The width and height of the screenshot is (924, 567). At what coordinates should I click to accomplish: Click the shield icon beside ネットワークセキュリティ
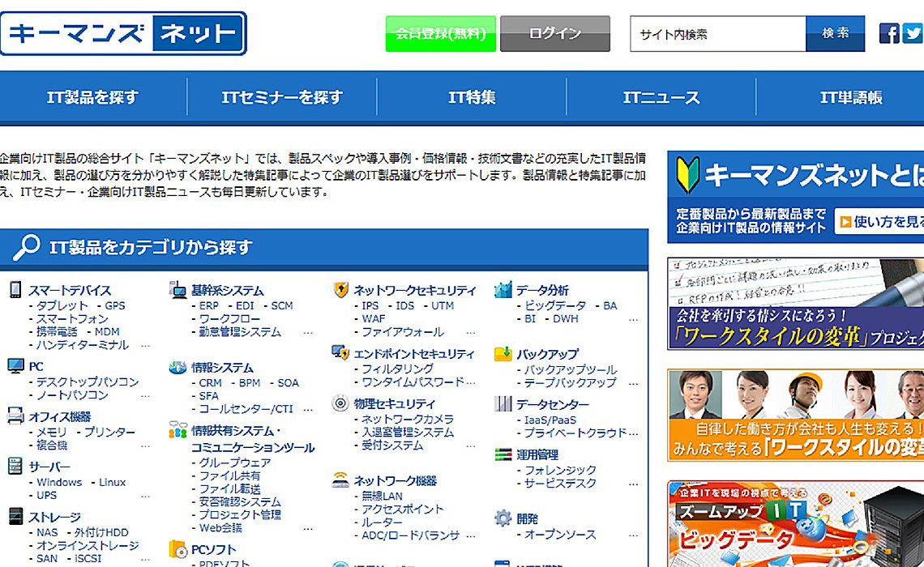(x=340, y=290)
